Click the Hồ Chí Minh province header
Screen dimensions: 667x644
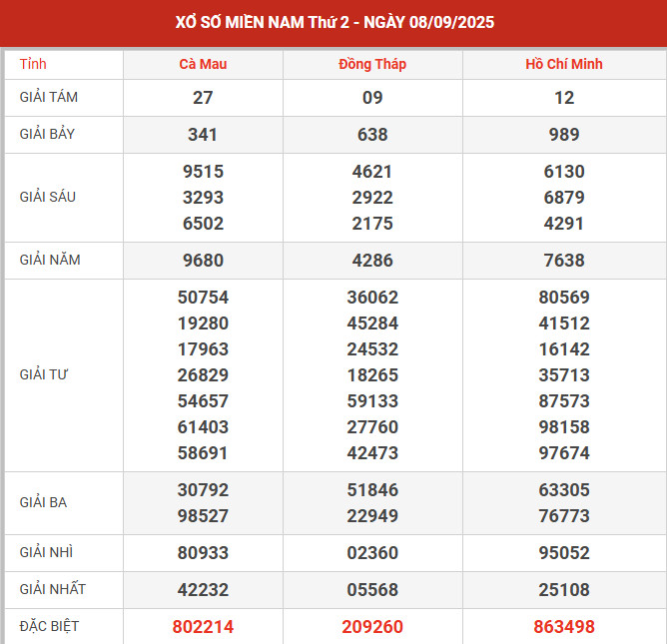pos(564,64)
